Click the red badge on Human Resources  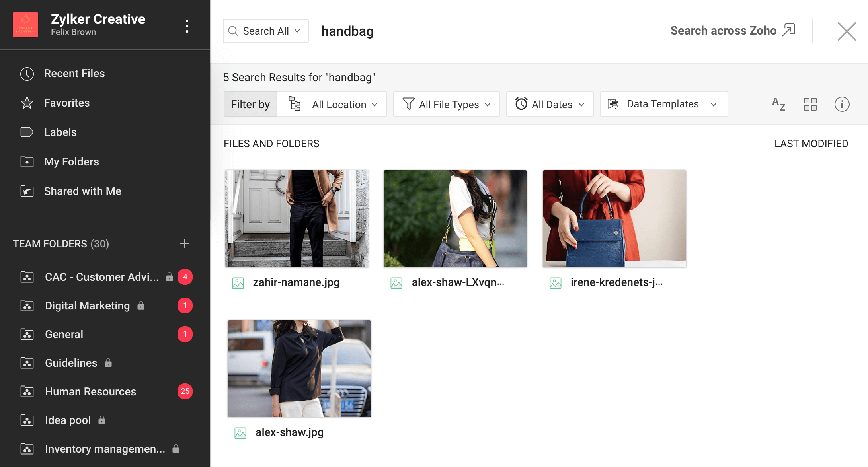[x=185, y=391]
